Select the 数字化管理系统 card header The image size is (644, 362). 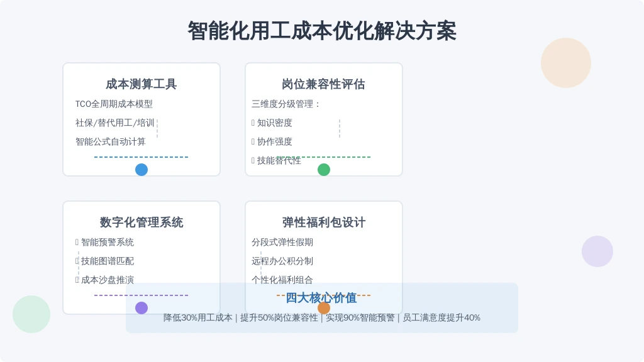point(141,222)
